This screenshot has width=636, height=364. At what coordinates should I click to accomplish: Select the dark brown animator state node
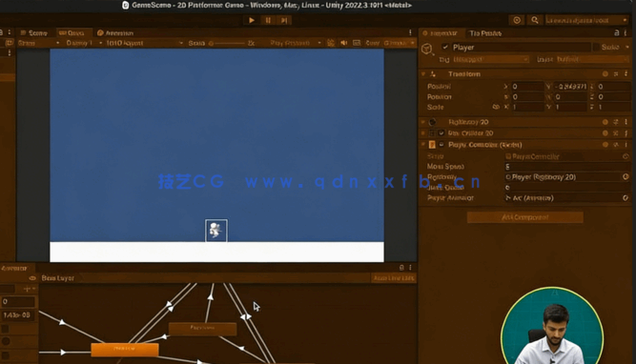tap(202, 329)
